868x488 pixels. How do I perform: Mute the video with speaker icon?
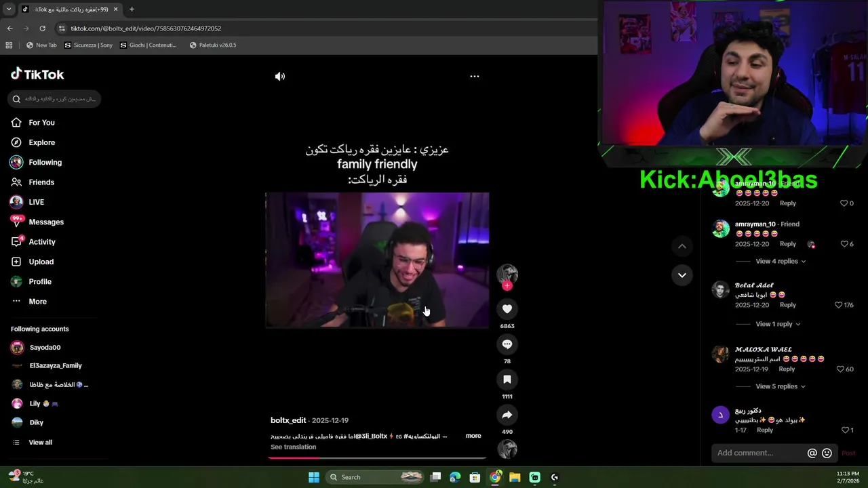280,77
